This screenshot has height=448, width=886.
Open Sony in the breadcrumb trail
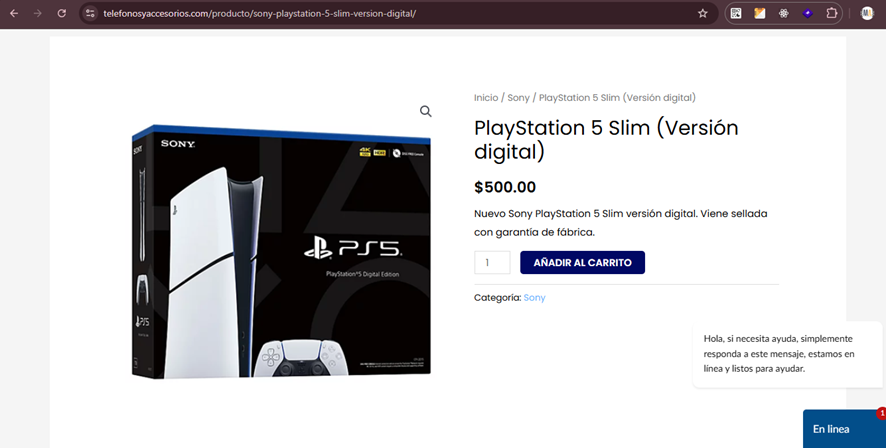[518, 98]
